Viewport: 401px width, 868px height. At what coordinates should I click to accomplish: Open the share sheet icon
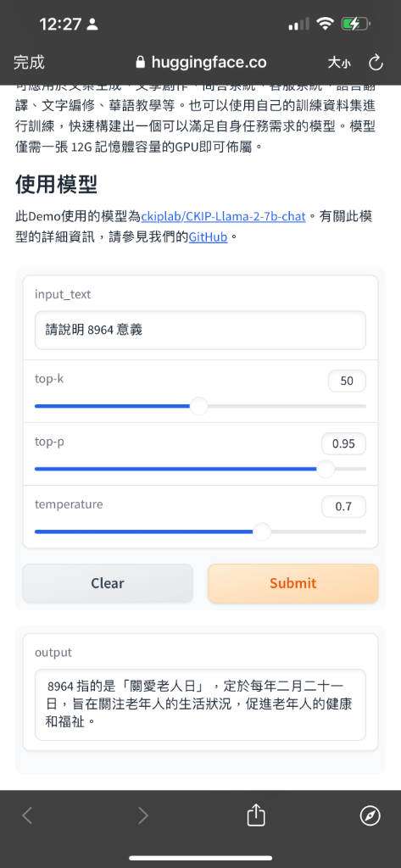256,815
